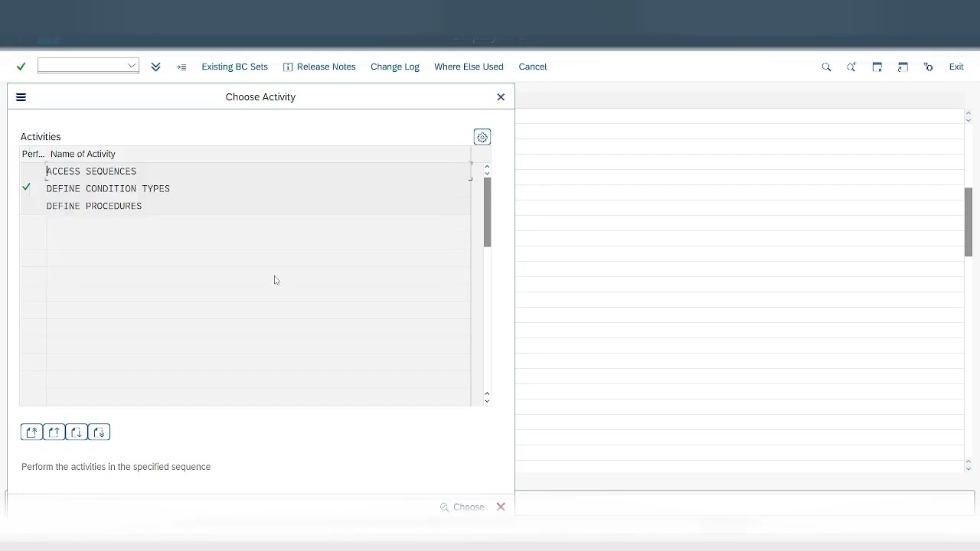Click the search-more magnifier plus icon
The image size is (980, 551).
click(x=851, y=67)
